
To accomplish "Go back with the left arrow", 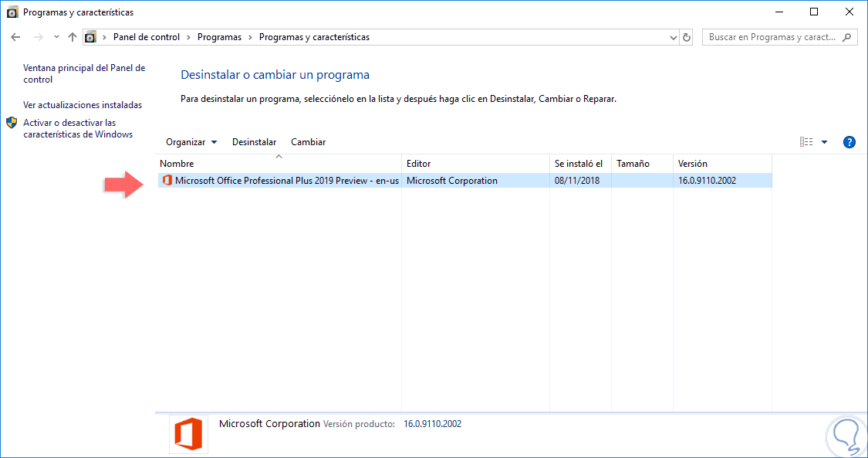I will click(15, 37).
